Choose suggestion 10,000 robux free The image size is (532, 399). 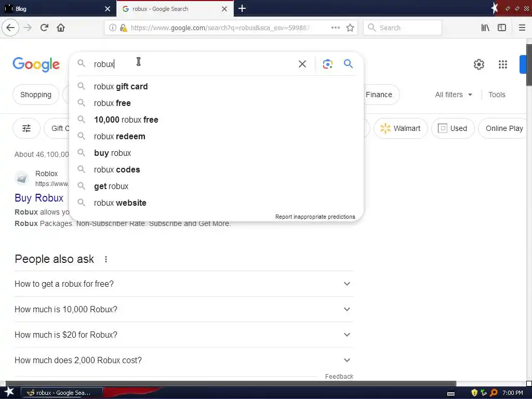216,120
